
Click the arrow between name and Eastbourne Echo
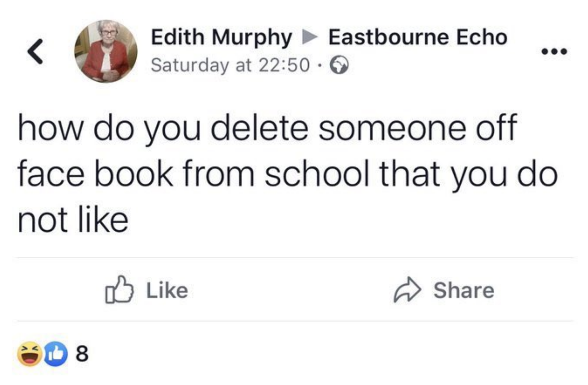[x=309, y=37]
